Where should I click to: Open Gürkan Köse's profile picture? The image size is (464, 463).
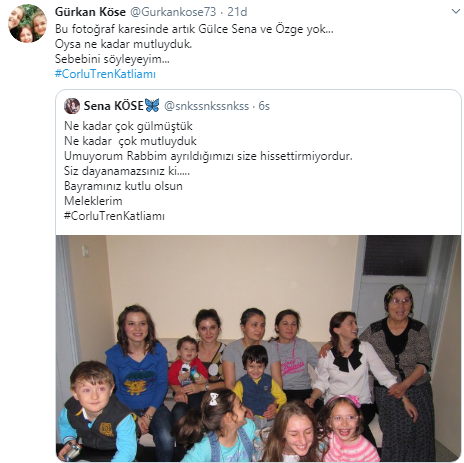[28, 23]
